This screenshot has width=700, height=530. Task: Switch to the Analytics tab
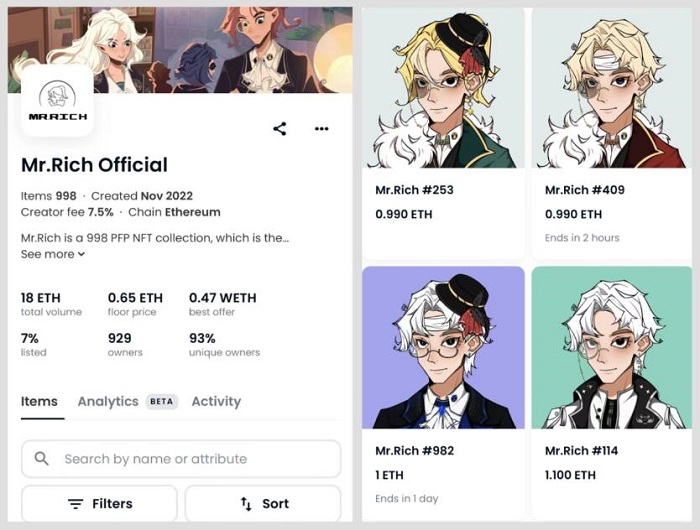pos(108,401)
